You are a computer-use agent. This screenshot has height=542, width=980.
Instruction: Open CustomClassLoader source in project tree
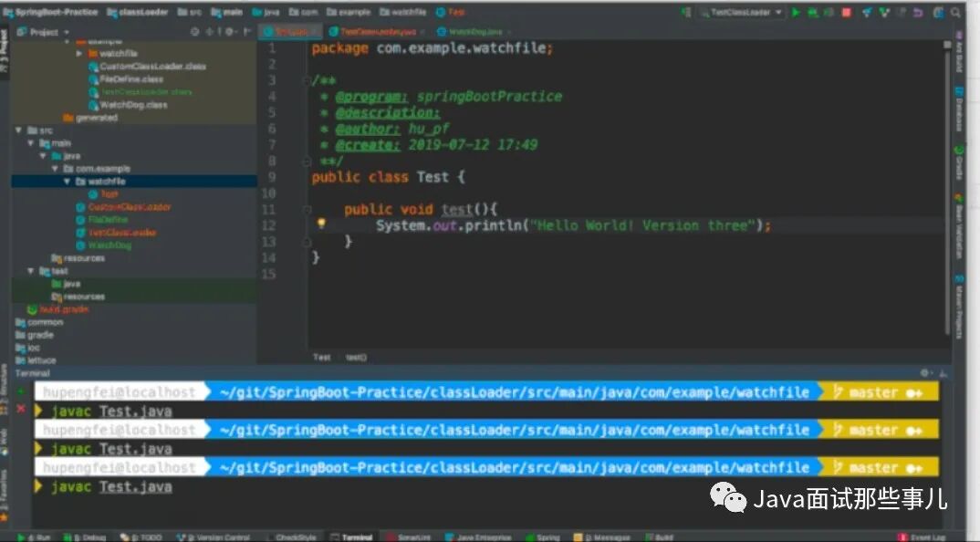[x=123, y=207]
